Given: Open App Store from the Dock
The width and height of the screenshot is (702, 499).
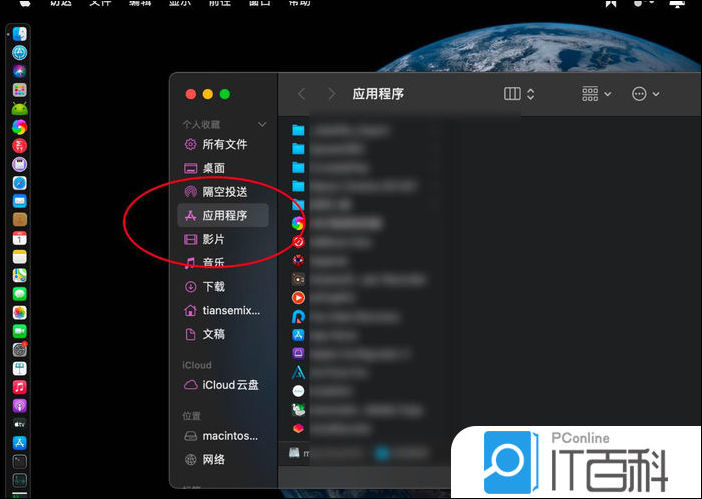Looking at the screenshot, I should [x=19, y=443].
